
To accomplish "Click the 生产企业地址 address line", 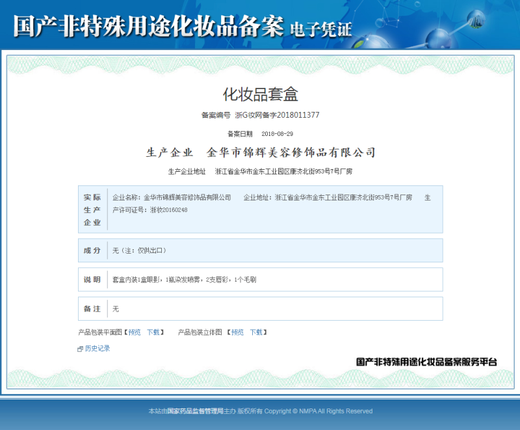I will (x=260, y=172).
